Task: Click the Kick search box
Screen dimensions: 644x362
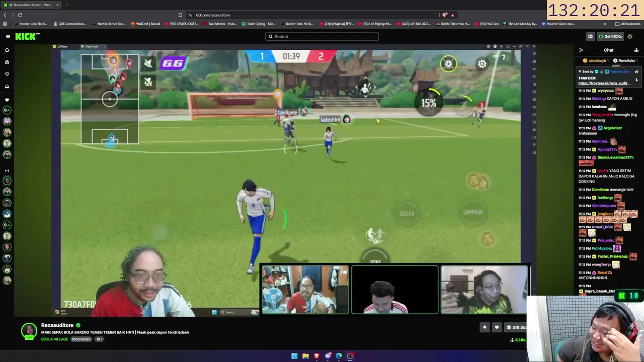Action: point(322,36)
